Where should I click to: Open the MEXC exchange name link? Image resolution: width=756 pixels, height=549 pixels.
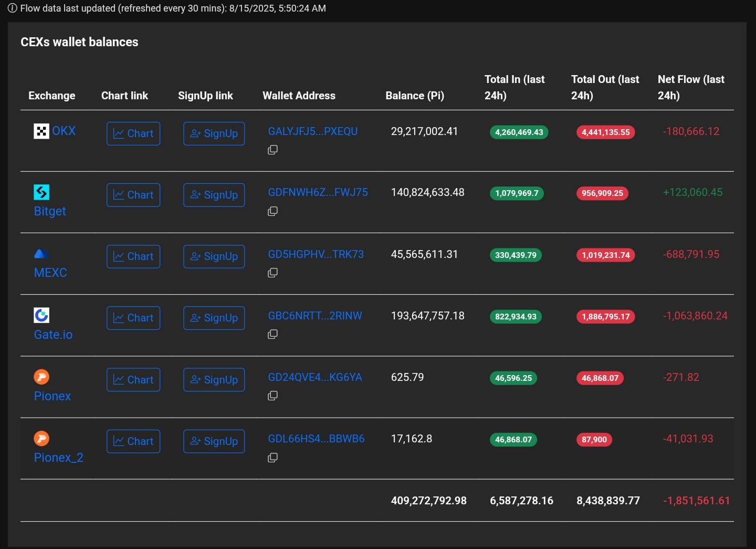pos(50,273)
